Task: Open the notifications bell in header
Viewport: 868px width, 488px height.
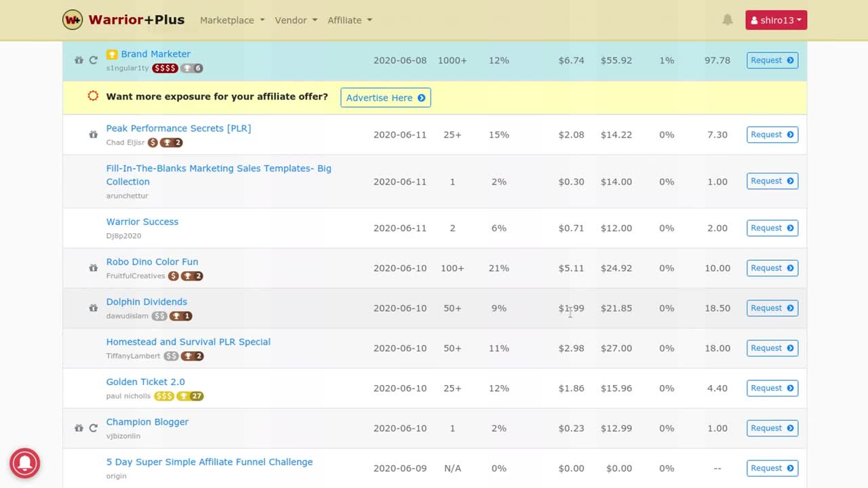Action: click(728, 20)
